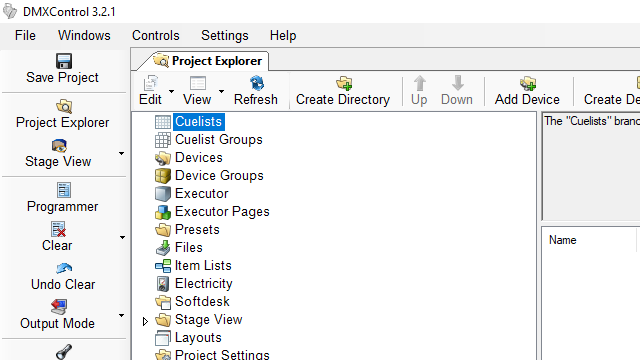Viewport: 640px width, 360px height.
Task: Click the Create Directory toolbar button
Action: (x=343, y=90)
